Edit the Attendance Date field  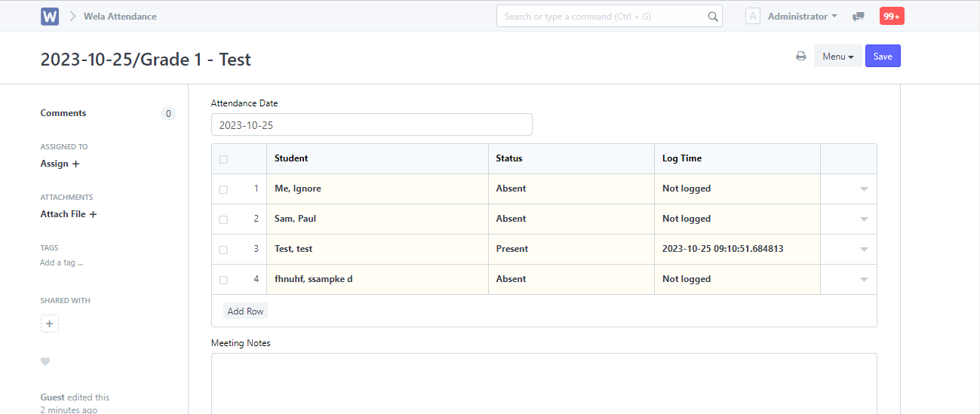coord(372,124)
